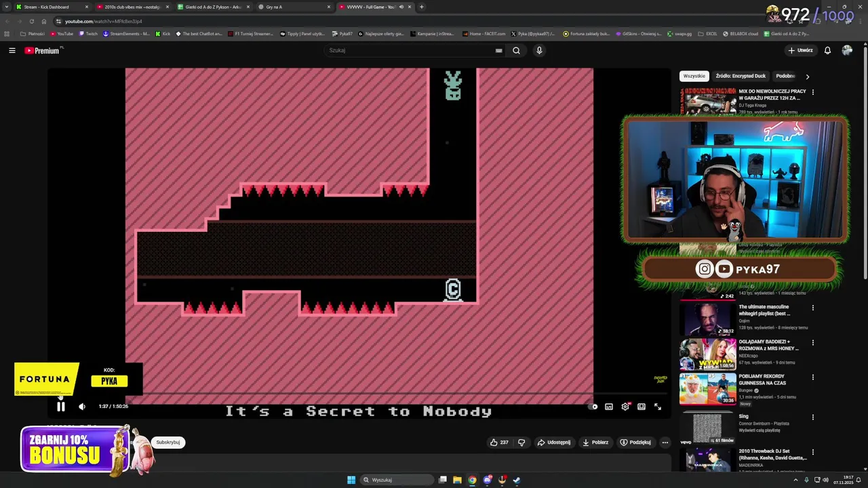Open the Windows Start menu
The width and height of the screenshot is (868, 488).
pyautogui.click(x=351, y=480)
